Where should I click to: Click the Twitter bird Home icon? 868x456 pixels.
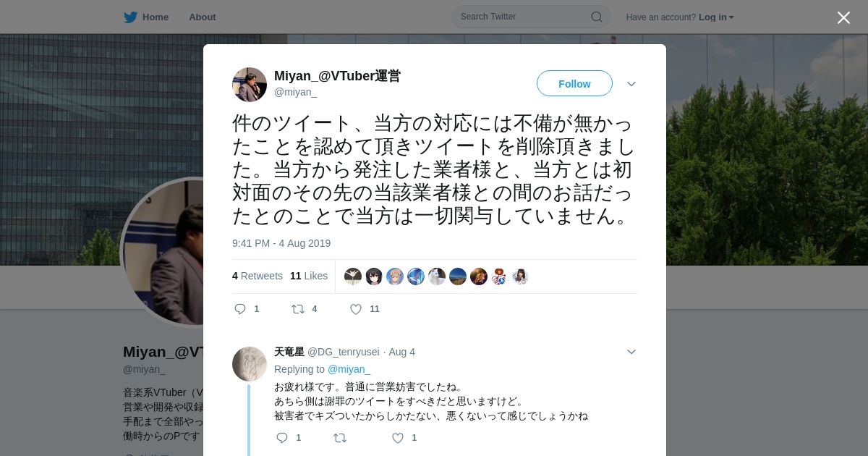coord(130,17)
